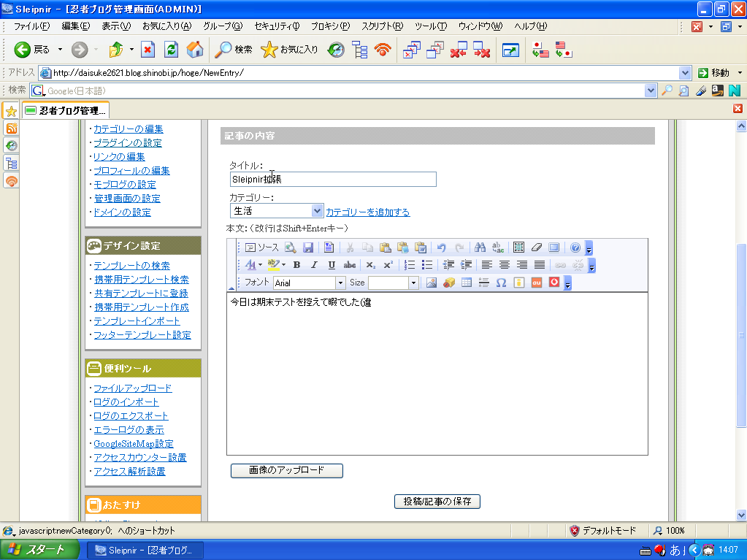This screenshot has width=747, height=560.
Task: Go Home via toolbar house icon
Action: [194, 49]
